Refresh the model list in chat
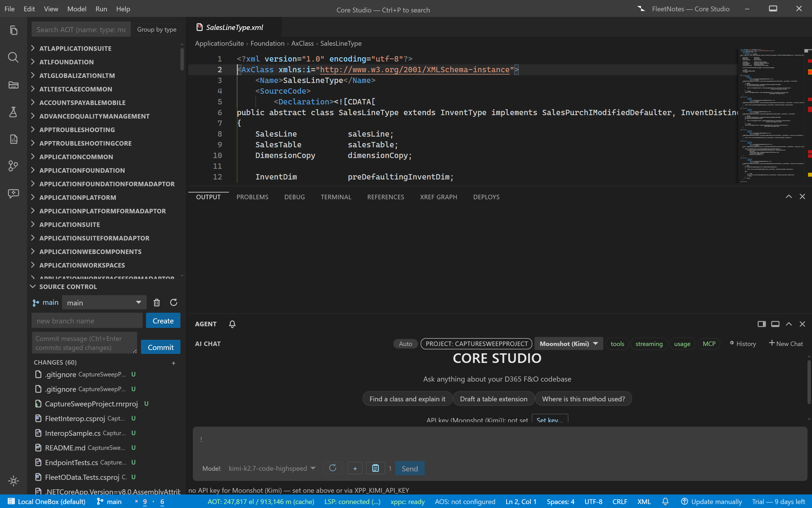 [x=332, y=468]
